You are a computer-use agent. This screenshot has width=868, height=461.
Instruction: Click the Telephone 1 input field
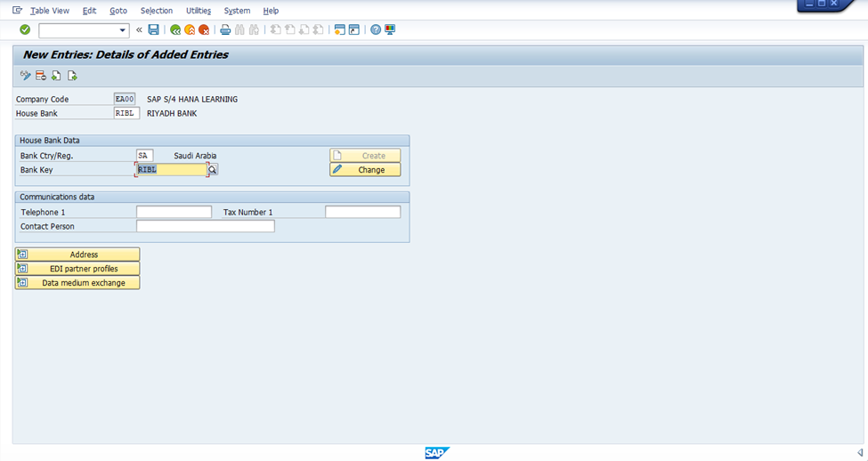[x=174, y=212]
